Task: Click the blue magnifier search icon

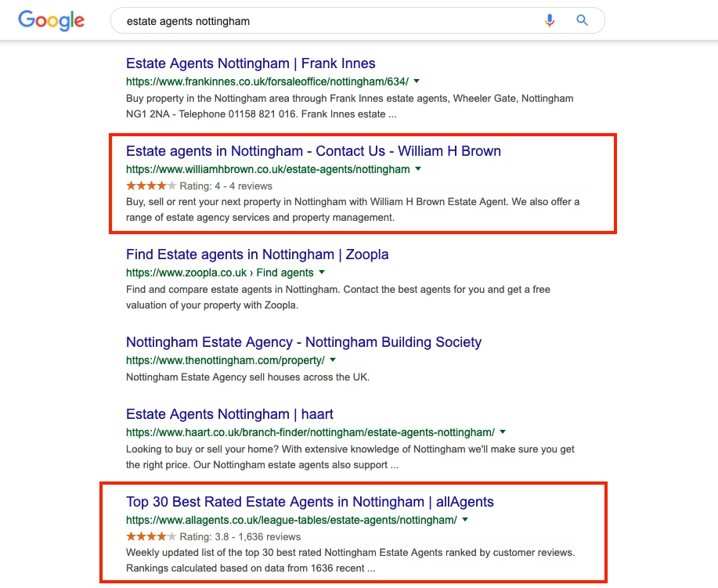Action: (582, 20)
